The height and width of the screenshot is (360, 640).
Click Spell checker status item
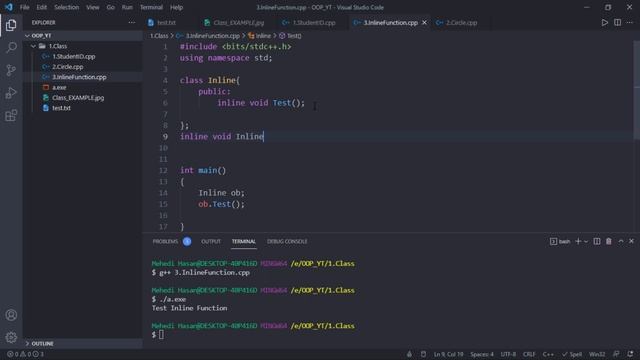(x=572, y=354)
